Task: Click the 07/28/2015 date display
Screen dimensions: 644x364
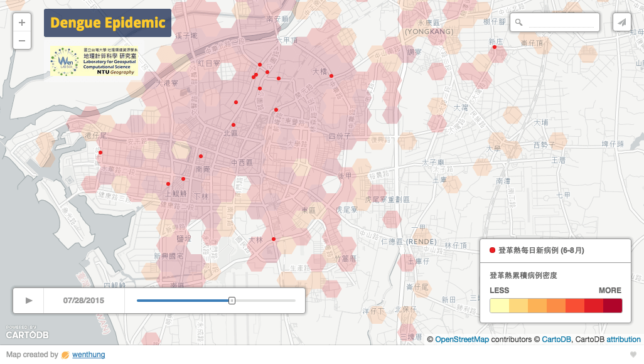Action: click(x=83, y=301)
